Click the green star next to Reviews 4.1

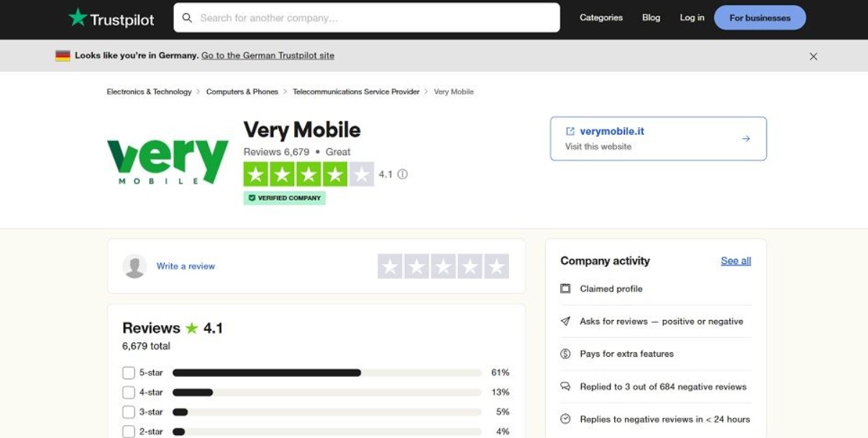point(191,328)
